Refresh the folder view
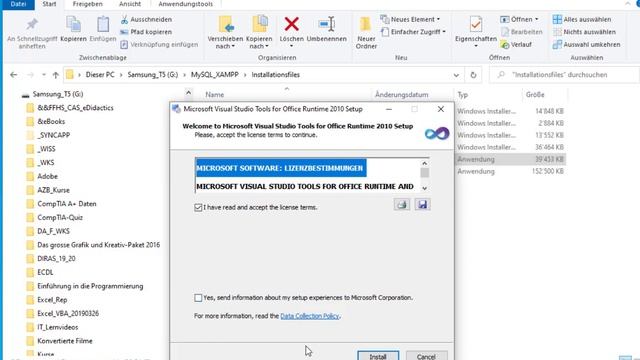 coord(473,75)
